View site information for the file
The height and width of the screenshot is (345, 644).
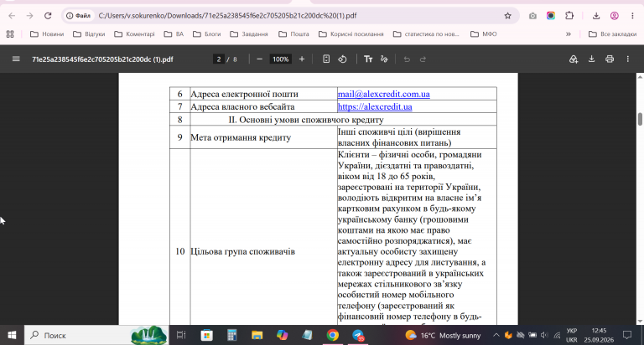[79, 16]
